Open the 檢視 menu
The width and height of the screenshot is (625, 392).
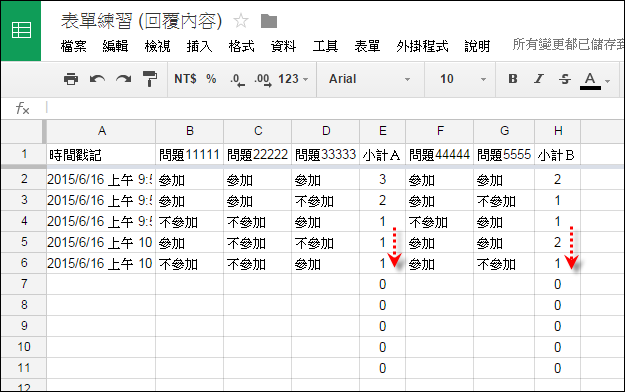tap(157, 46)
